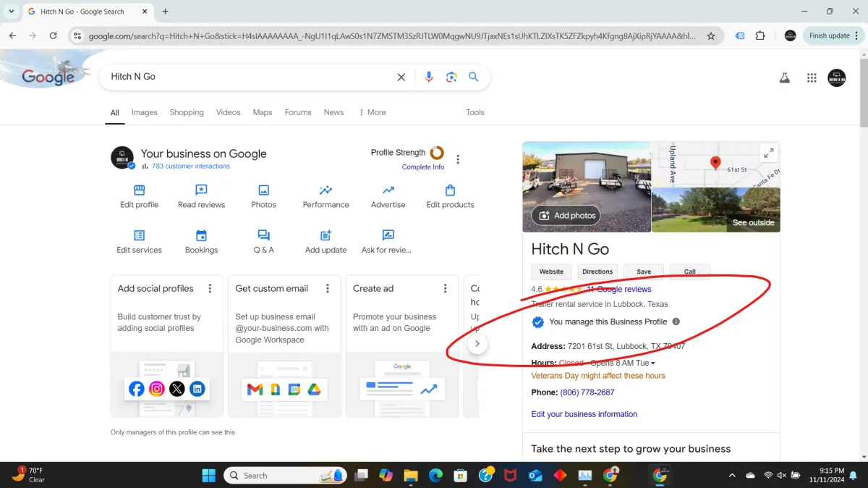Clear the search box text
The width and height of the screenshot is (868, 488).
coord(401,77)
